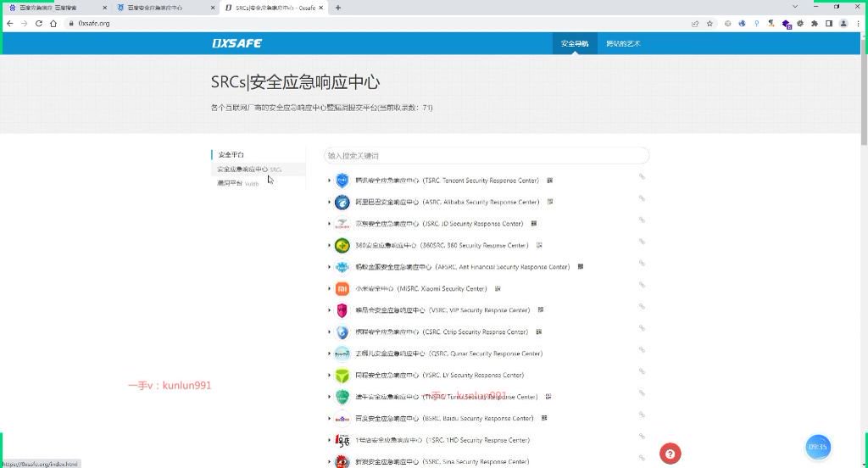Open the share page icon in address bar
Screen dimensions: 868x468
tap(695, 24)
